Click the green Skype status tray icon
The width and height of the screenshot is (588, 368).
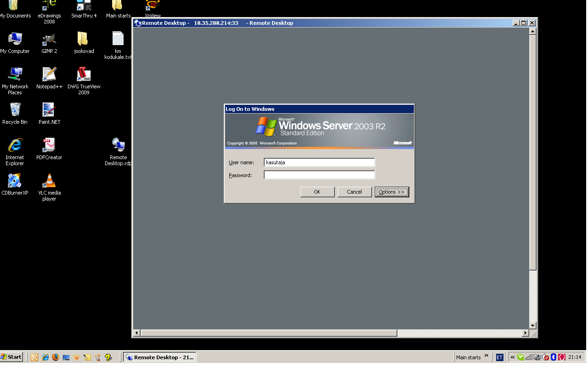coord(520,357)
